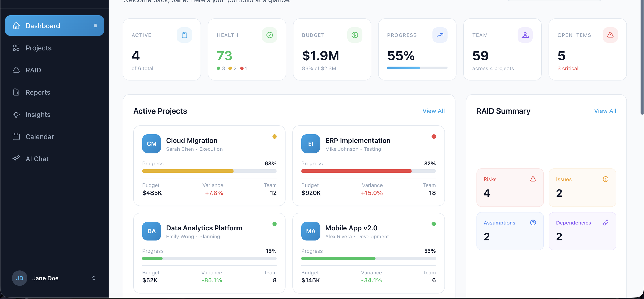Click the ERP Implementation progress bar
The width and height of the screenshot is (644, 299).
pos(368,171)
